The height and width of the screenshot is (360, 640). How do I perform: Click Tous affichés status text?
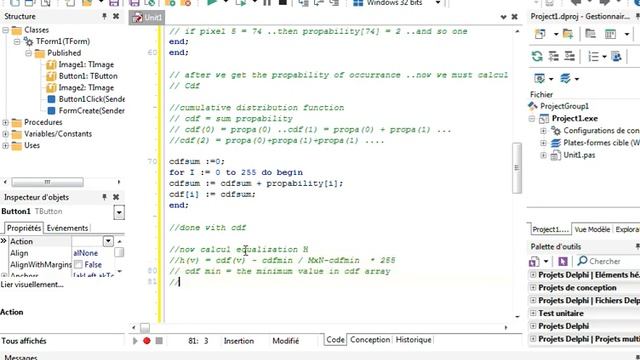(x=24, y=341)
